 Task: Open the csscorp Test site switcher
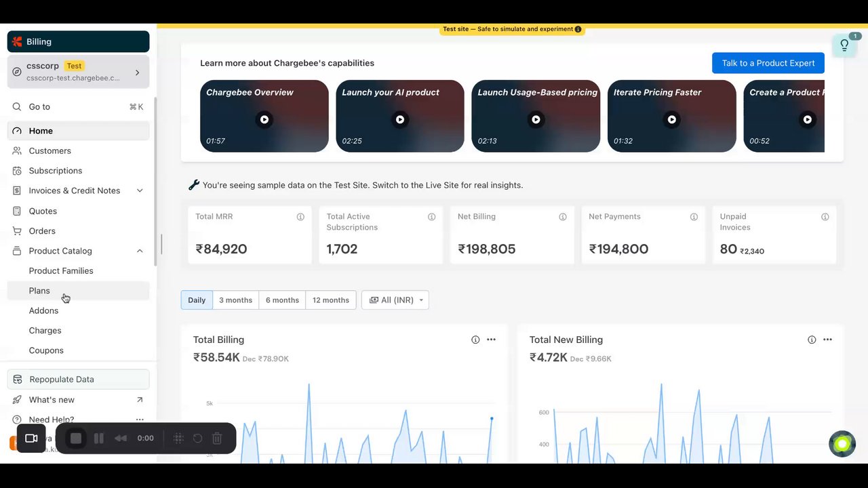(x=78, y=73)
